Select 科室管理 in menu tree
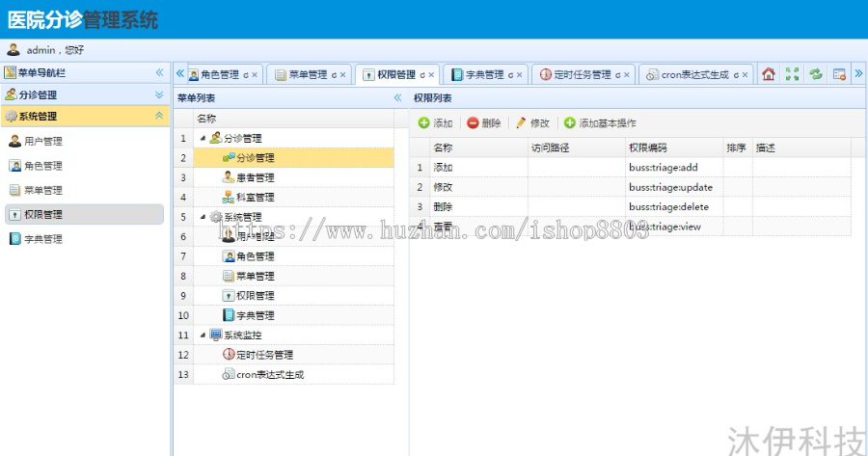Screen dimensions: 868x456 click(x=293, y=198)
